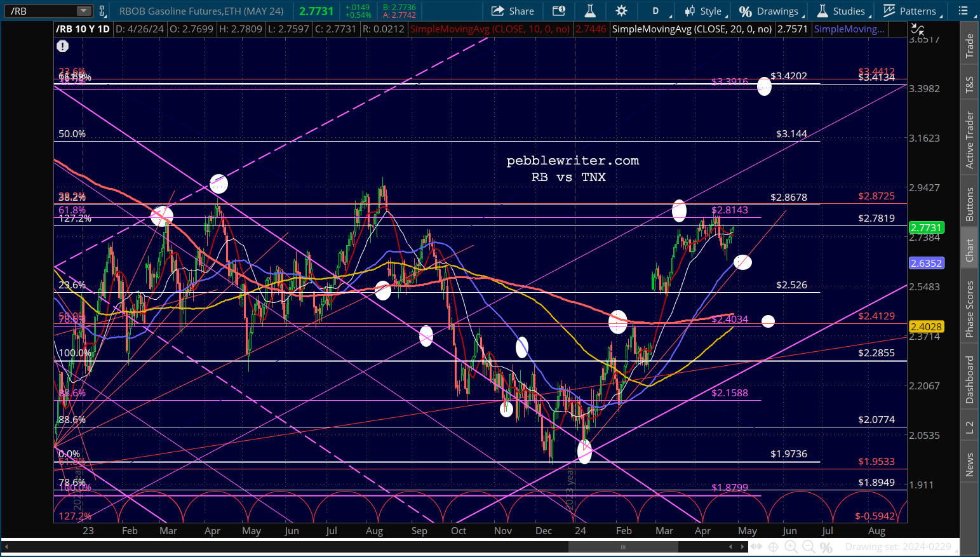Open the Studies menu
This screenshot has width=980, height=557.
tap(841, 11)
